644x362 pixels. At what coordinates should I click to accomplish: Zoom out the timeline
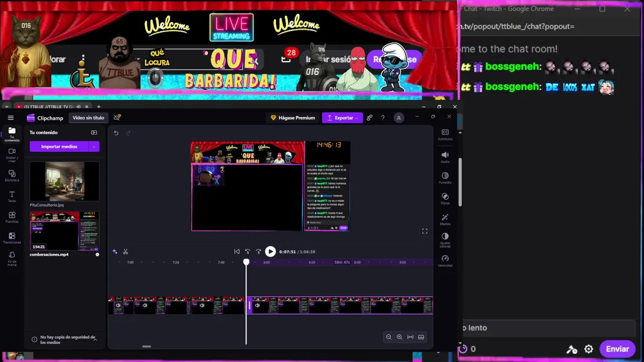(x=388, y=337)
